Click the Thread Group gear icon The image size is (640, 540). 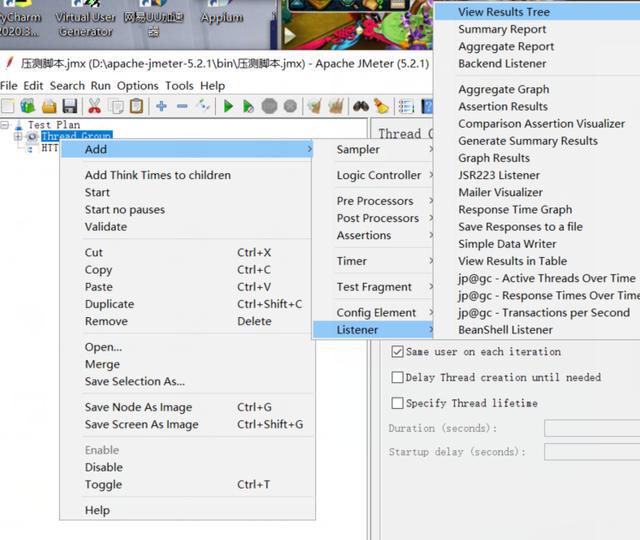tap(32, 137)
